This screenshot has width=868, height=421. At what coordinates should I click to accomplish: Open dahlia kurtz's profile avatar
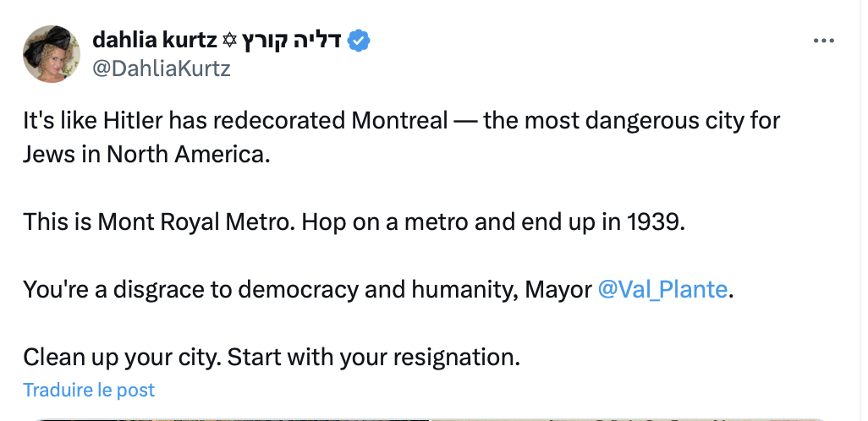click(x=52, y=54)
